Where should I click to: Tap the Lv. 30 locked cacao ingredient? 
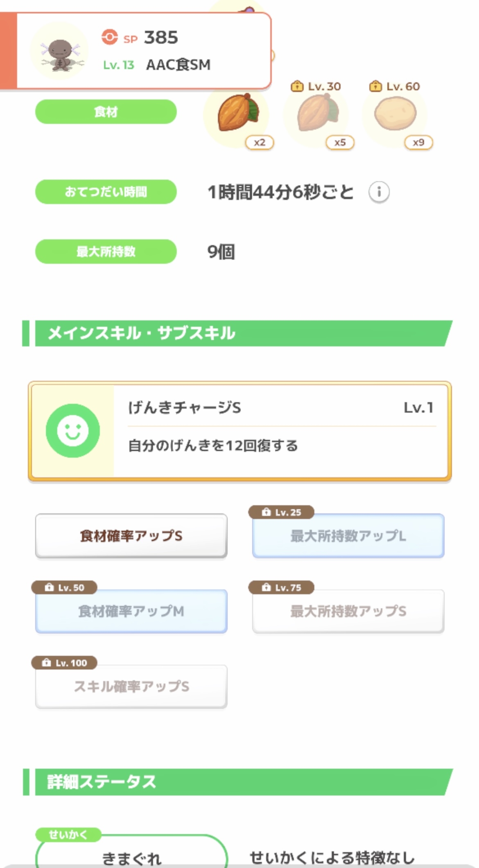(316, 114)
